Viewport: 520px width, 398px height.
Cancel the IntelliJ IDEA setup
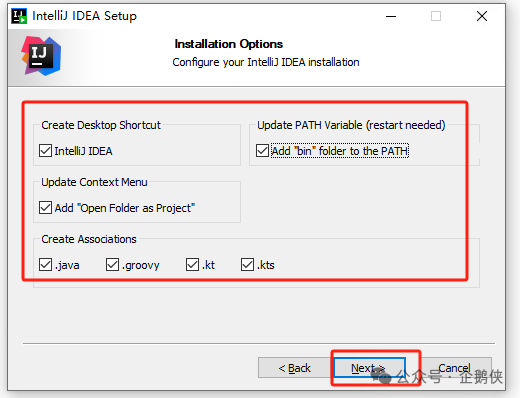[x=455, y=368]
